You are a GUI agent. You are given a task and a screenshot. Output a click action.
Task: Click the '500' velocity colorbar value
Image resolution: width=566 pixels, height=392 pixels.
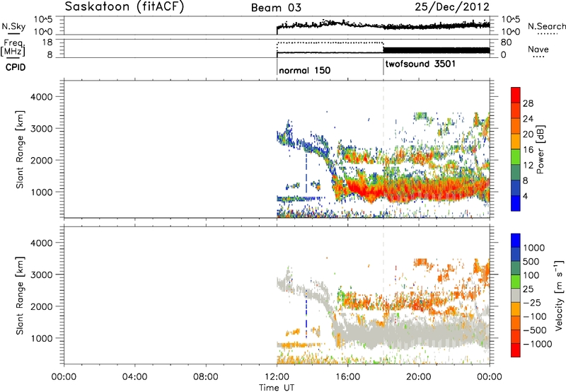pos(531,261)
